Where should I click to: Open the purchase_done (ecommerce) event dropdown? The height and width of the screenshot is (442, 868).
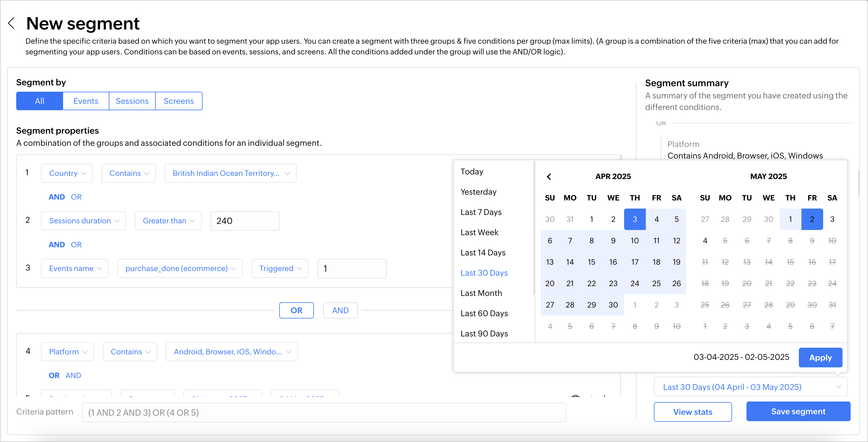point(180,268)
